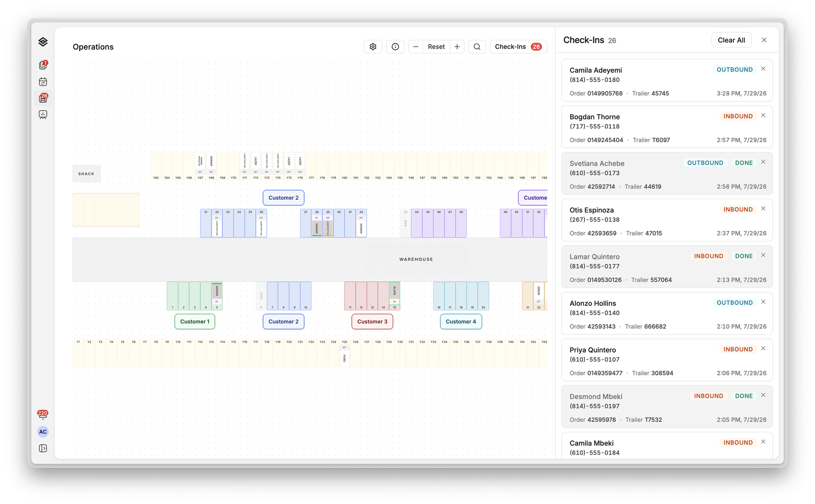The width and height of the screenshot is (815, 504).
Task: Open the calendar sidebar icon
Action: [43, 82]
